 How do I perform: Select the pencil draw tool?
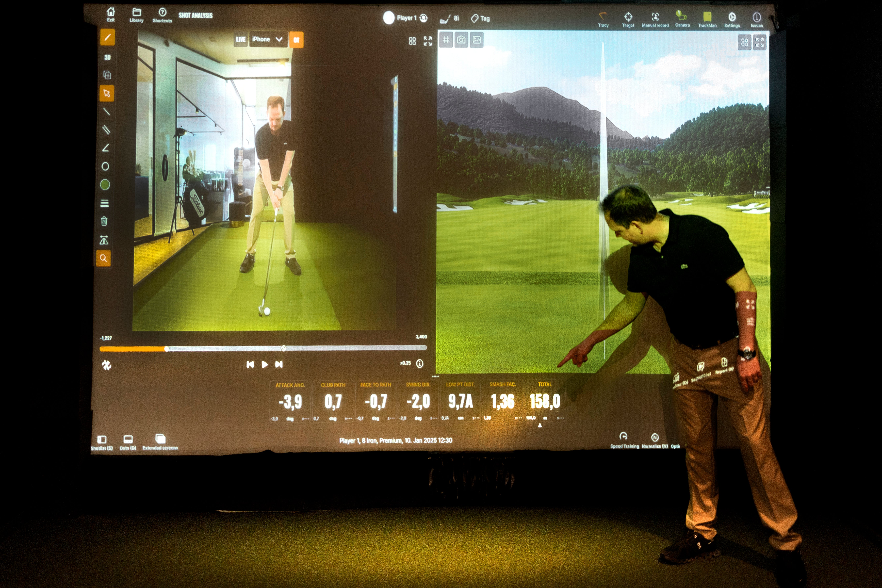click(x=107, y=37)
